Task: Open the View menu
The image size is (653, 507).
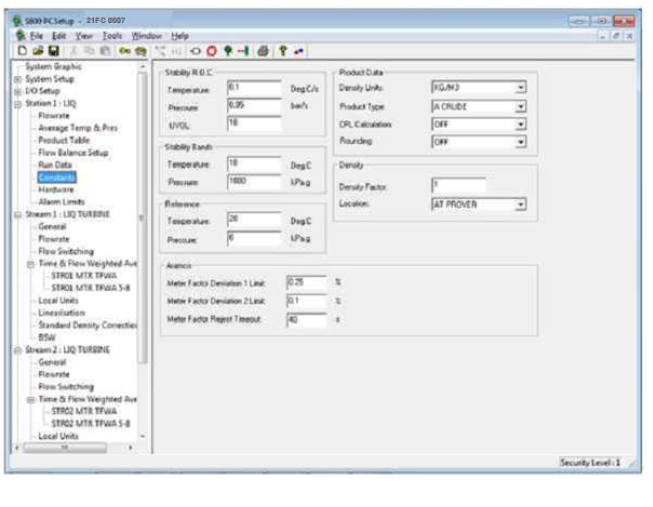Action: (84, 36)
